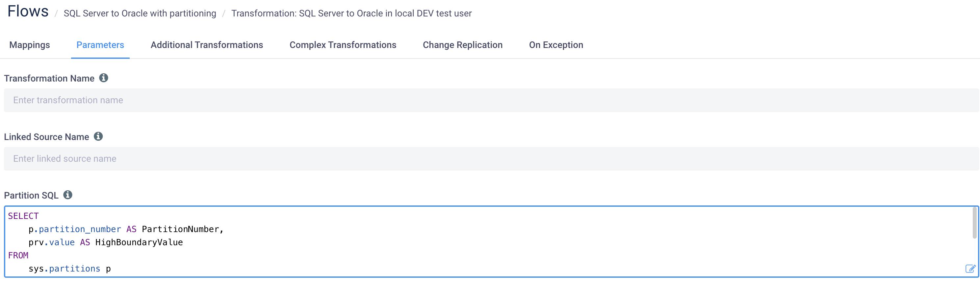The width and height of the screenshot is (980, 284).
Task: Open the SQL Server to Oracle with partitioning breadcrumb
Action: (x=140, y=13)
